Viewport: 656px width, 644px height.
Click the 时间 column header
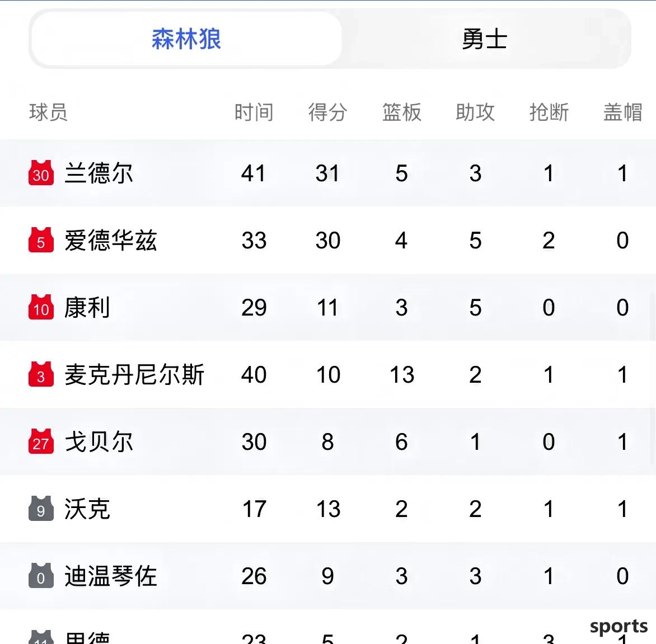tap(254, 112)
